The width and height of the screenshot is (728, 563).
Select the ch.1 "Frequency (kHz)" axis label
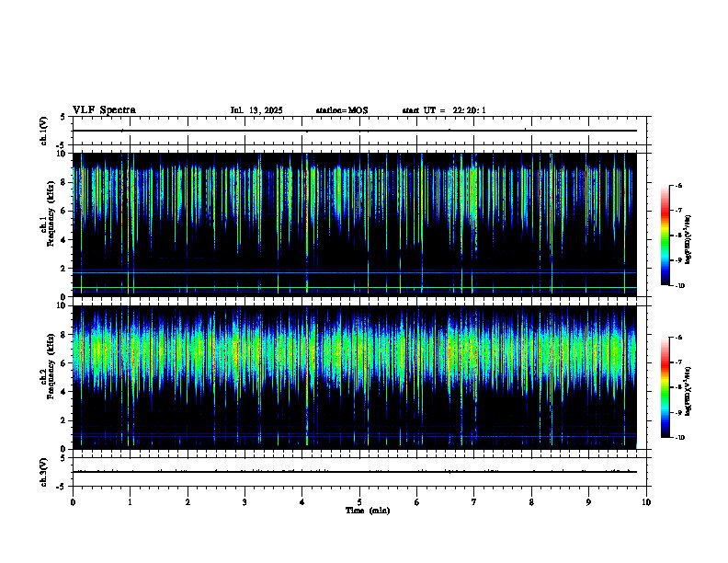[51, 213]
